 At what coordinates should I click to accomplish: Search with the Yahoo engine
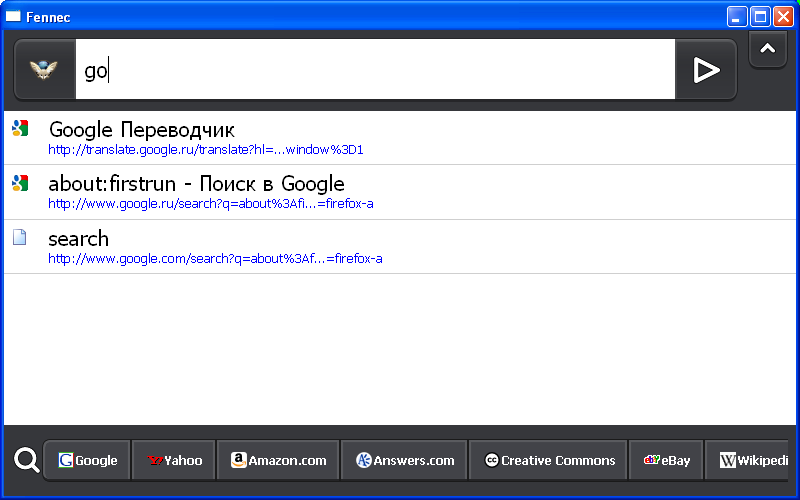[x=174, y=461]
